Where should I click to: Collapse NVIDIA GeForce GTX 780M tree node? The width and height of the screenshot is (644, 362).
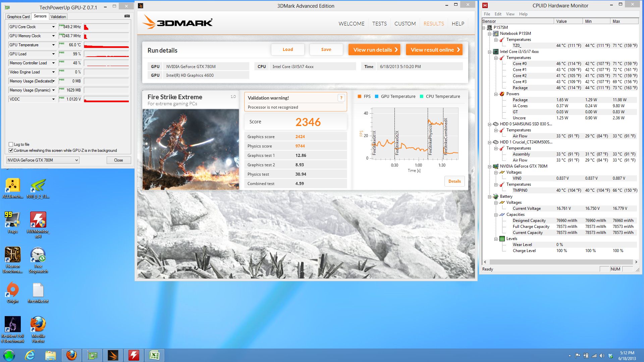(489, 166)
